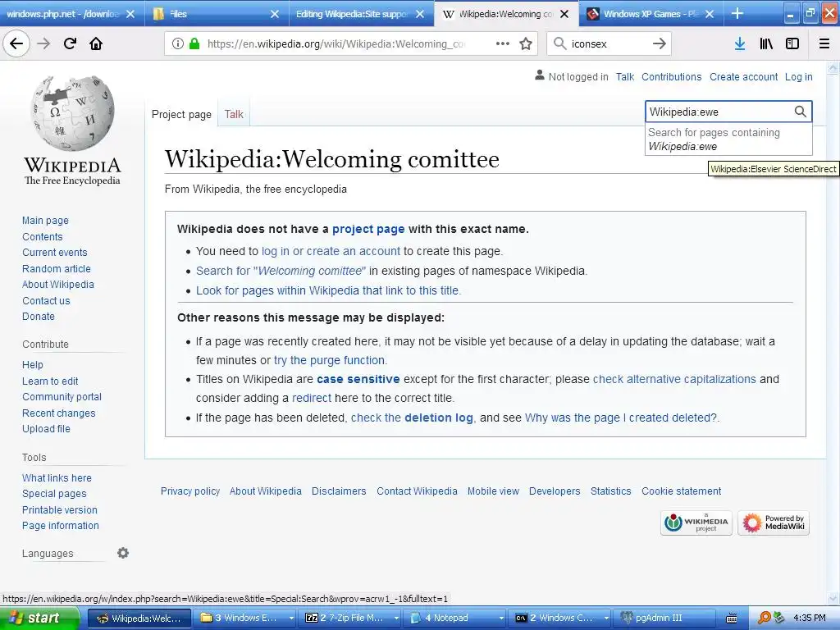Viewport: 840px width, 630px height.
Task: Open the Talk tab of the page
Action: (x=234, y=114)
